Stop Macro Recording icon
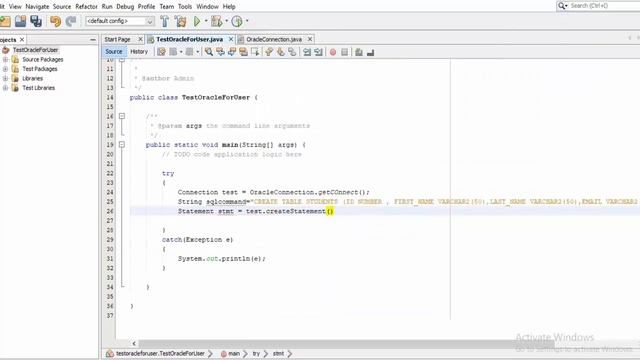 click(344, 52)
